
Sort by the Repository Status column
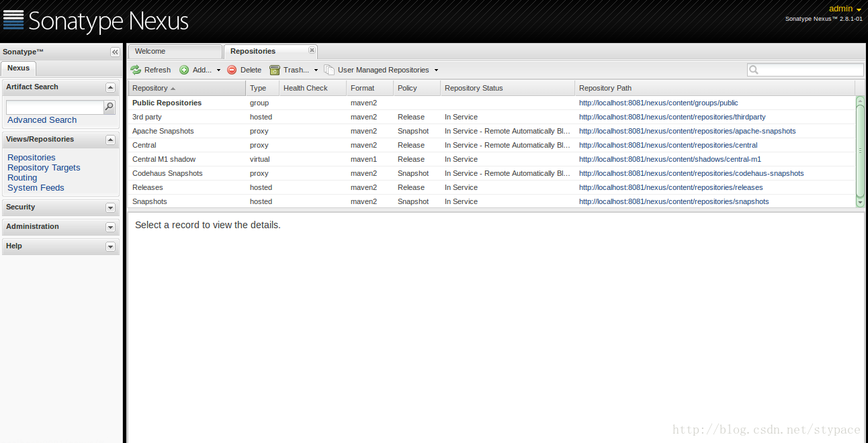pyautogui.click(x=508, y=88)
